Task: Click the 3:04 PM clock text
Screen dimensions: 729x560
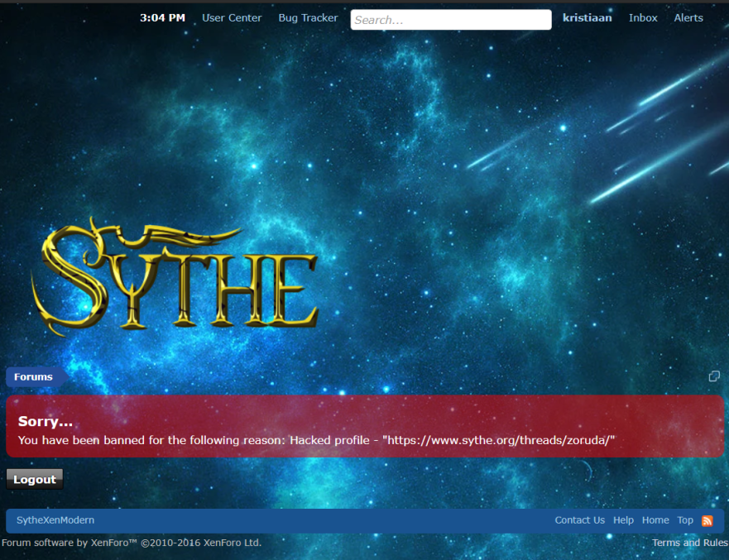Action: (x=162, y=17)
